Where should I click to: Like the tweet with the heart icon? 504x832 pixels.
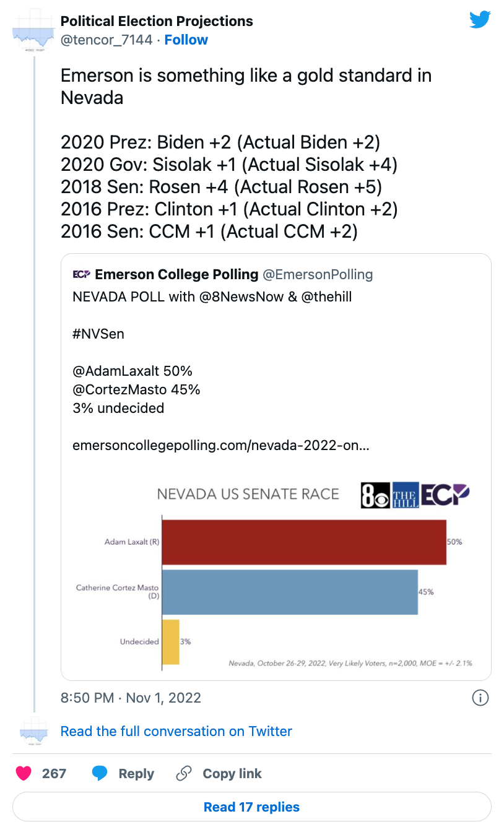[x=24, y=773]
